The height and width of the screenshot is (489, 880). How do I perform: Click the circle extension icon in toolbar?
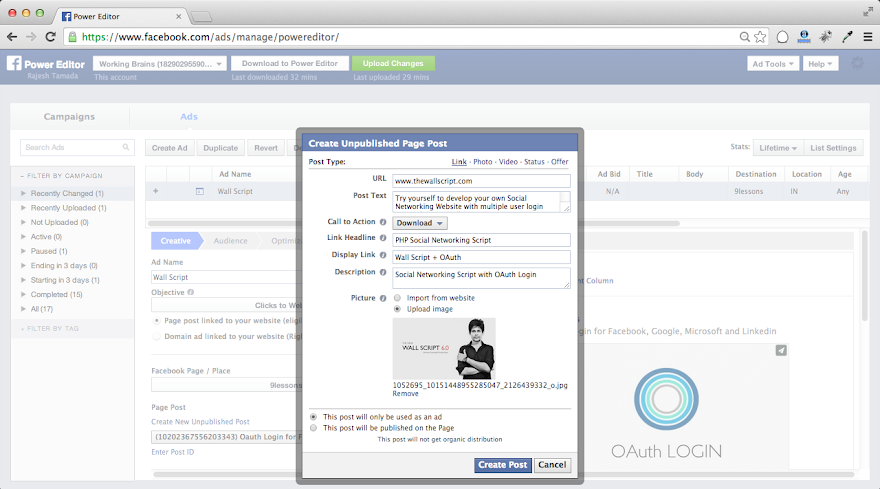click(x=782, y=37)
